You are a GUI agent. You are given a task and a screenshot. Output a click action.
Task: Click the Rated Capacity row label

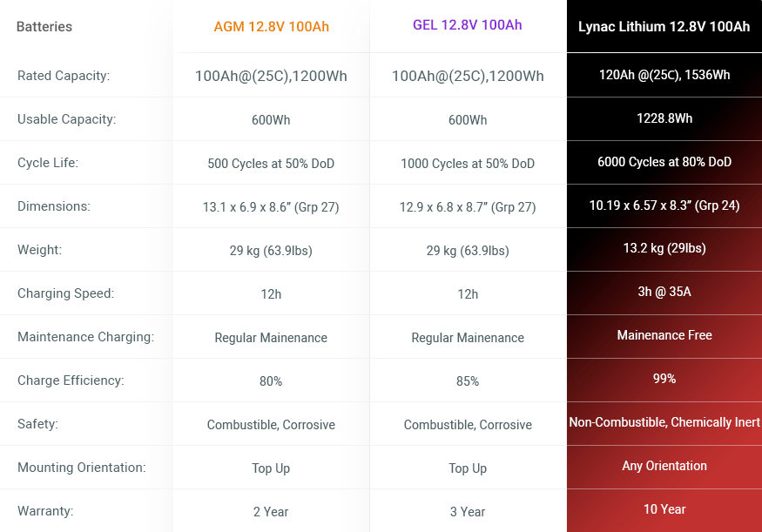pos(64,76)
